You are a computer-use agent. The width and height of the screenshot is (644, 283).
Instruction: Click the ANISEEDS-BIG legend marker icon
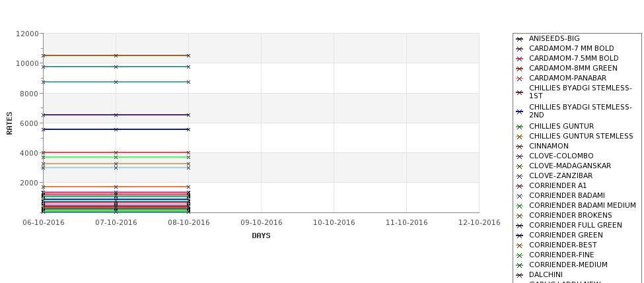(x=519, y=40)
